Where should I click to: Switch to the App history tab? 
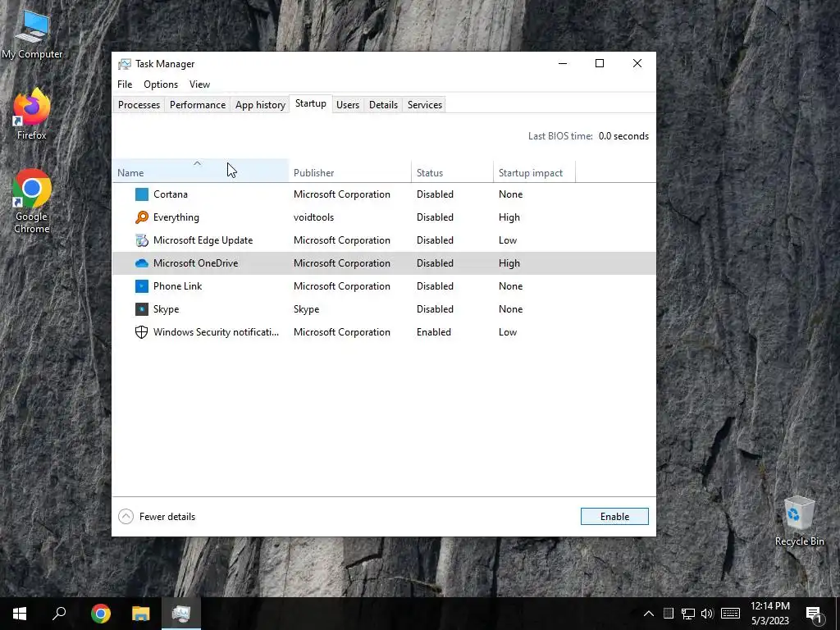click(x=260, y=104)
